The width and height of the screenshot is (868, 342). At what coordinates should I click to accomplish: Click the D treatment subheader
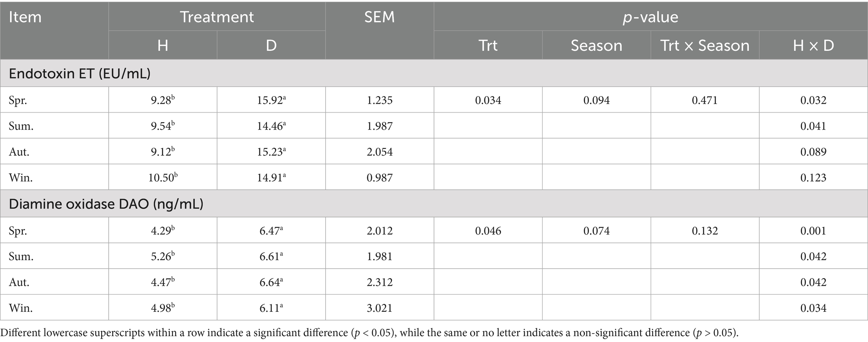pos(271,45)
